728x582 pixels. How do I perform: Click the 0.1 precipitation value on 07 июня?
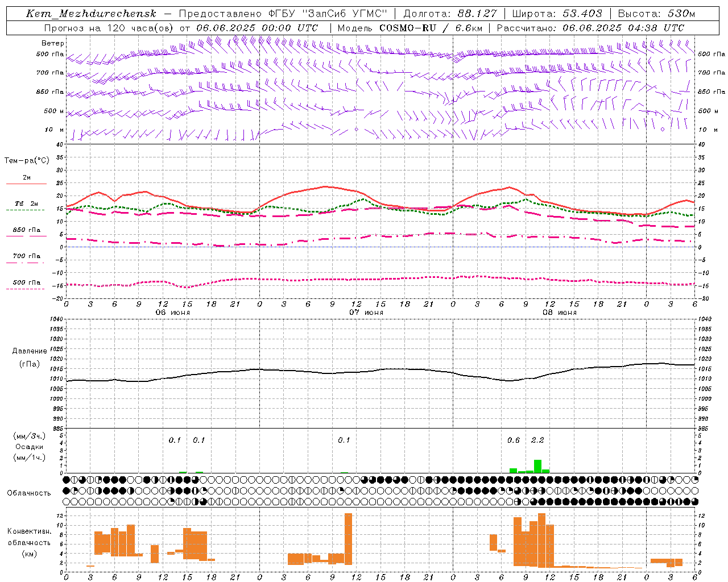(344, 440)
